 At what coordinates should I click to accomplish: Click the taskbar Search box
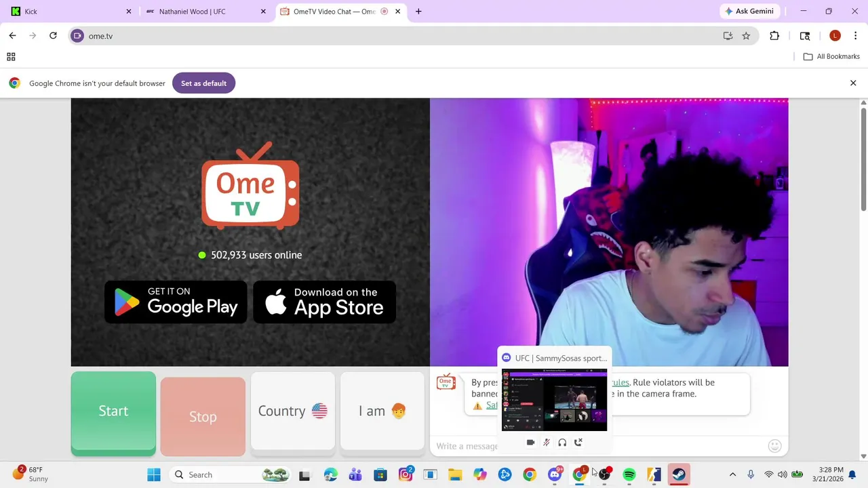tap(231, 474)
